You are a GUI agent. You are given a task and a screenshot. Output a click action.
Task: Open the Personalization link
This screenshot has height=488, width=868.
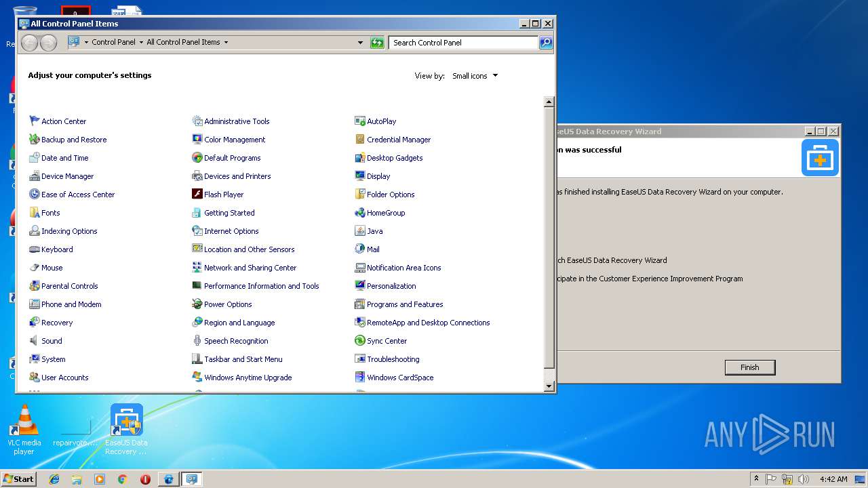click(x=391, y=286)
